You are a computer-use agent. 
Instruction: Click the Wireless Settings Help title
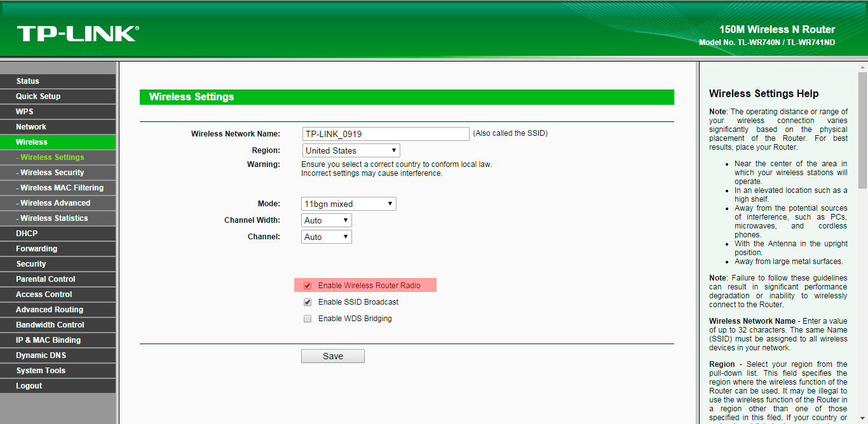click(x=764, y=93)
